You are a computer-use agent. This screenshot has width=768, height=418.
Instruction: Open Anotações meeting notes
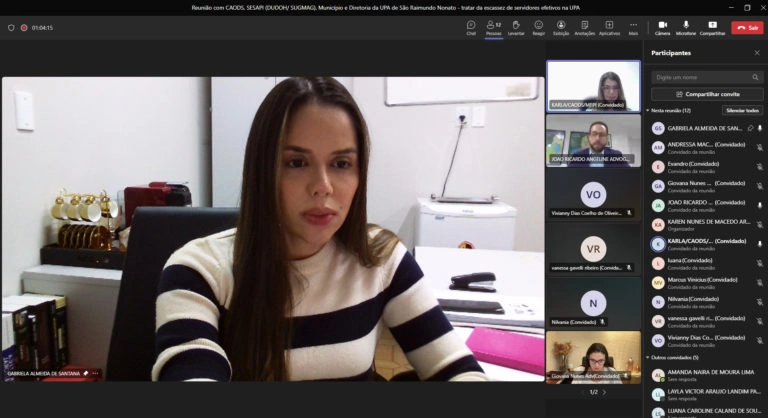click(x=585, y=26)
